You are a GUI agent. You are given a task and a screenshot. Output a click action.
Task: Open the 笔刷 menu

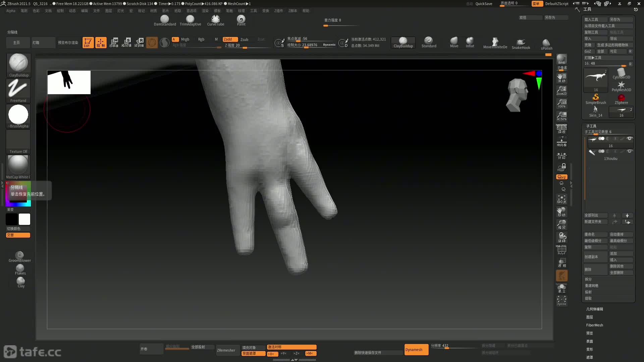pyautogui.click(x=24, y=11)
